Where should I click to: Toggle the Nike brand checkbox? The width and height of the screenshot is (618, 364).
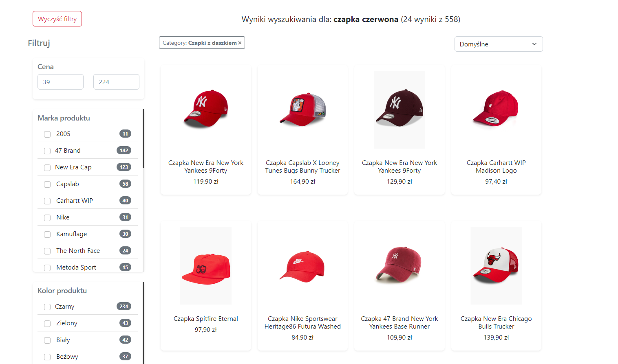(47, 218)
